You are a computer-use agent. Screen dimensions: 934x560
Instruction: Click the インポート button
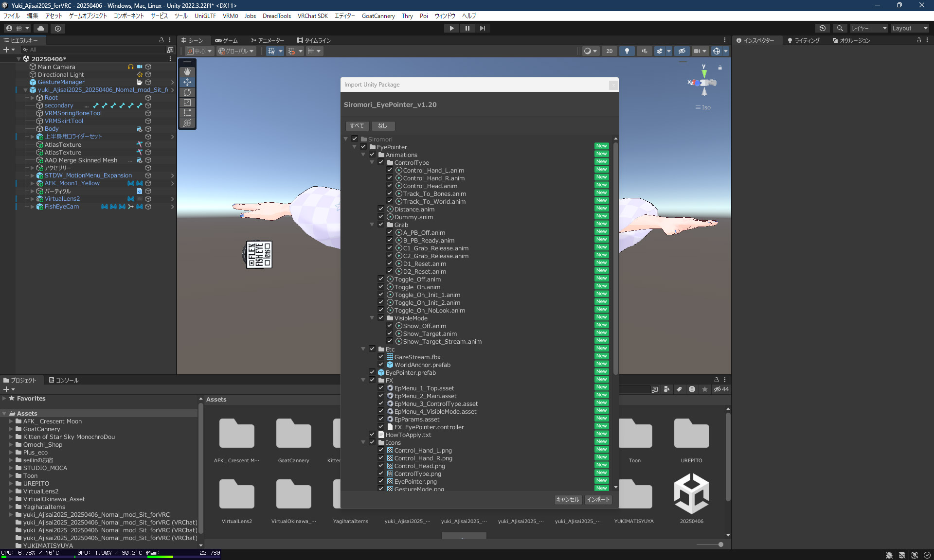(598, 499)
